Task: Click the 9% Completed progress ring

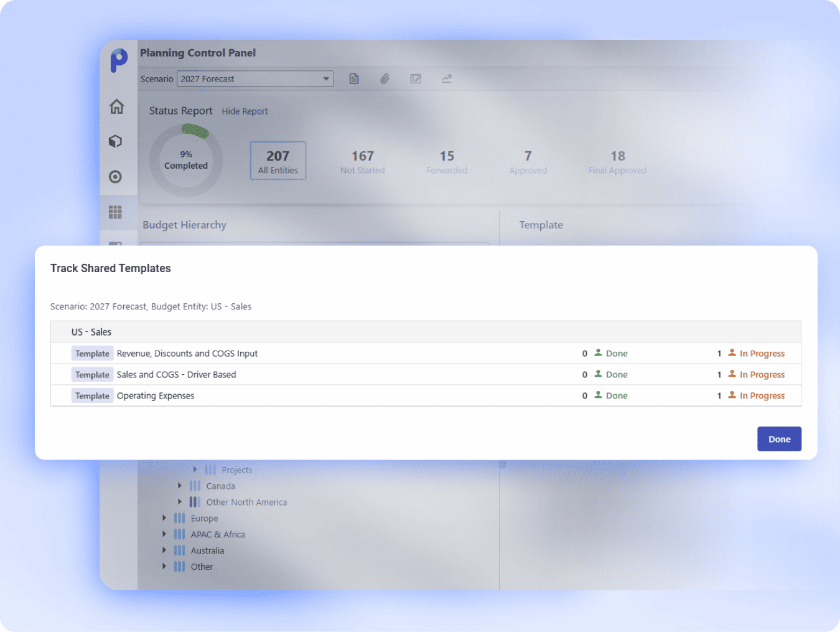Action: point(186,161)
